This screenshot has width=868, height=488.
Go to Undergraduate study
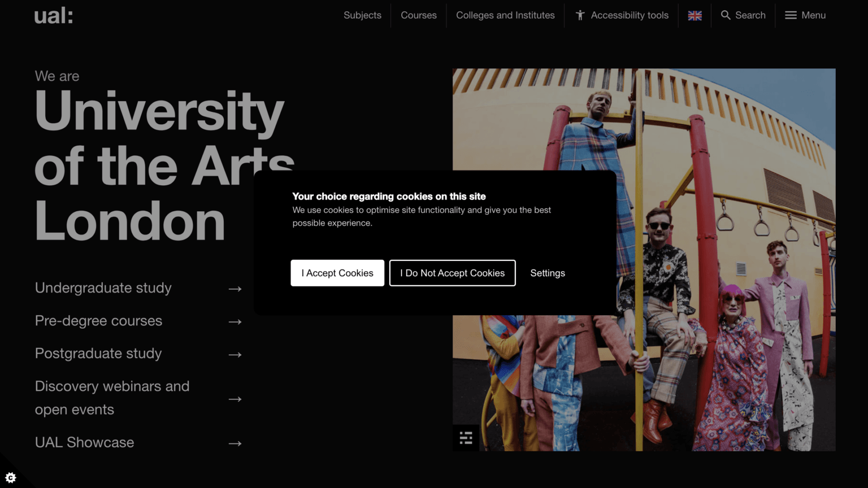point(103,288)
